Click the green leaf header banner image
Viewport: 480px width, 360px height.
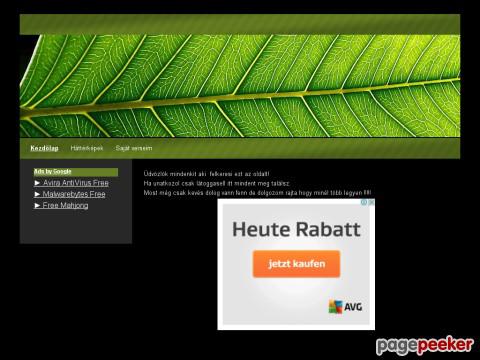[240, 86]
